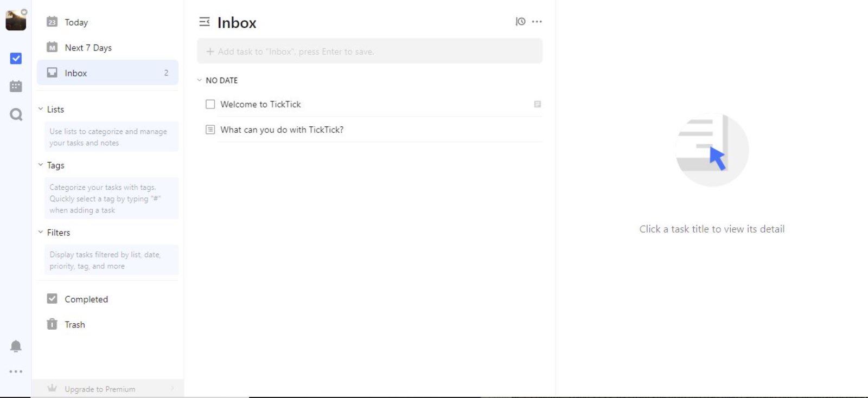Collapse the Lists section chevron
Viewport: 868px width, 398px height.
(41, 109)
